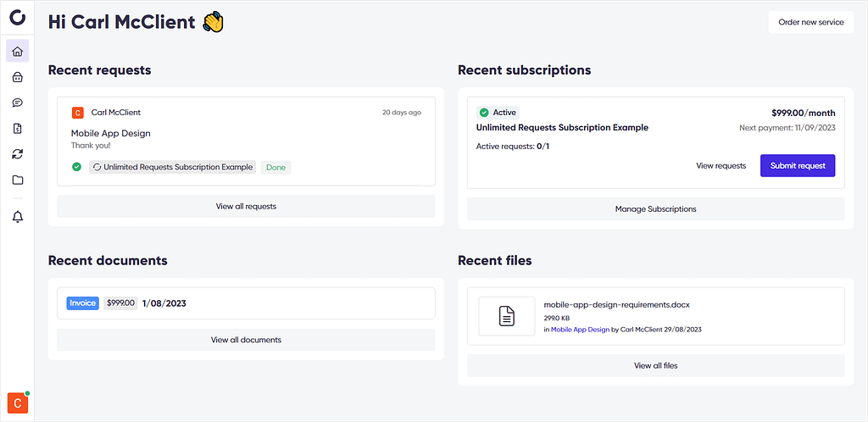Click the app logo in the sidebar
Screen dimensions: 868x422
click(x=18, y=17)
